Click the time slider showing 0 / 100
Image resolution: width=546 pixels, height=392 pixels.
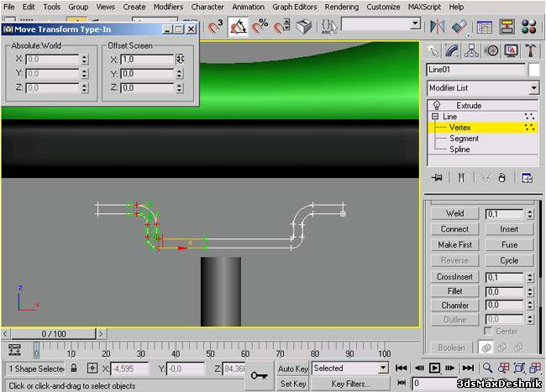point(54,333)
